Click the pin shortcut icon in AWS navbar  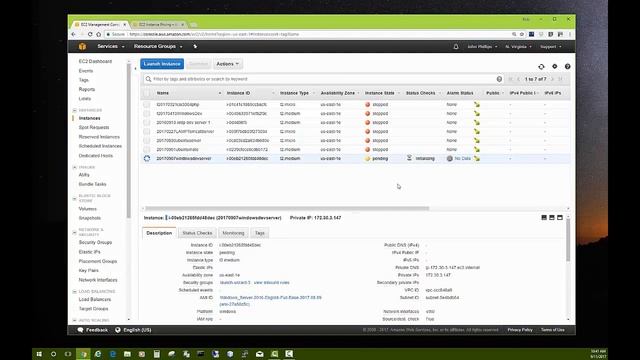click(195, 47)
